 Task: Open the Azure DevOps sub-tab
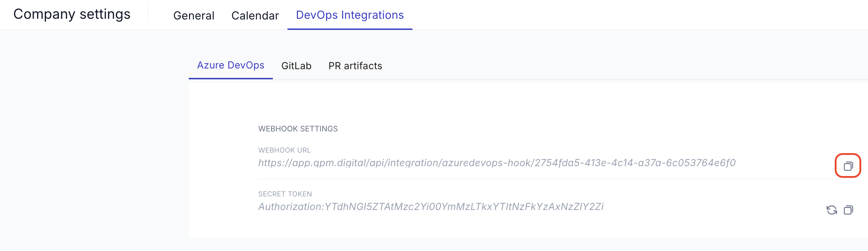pos(230,65)
